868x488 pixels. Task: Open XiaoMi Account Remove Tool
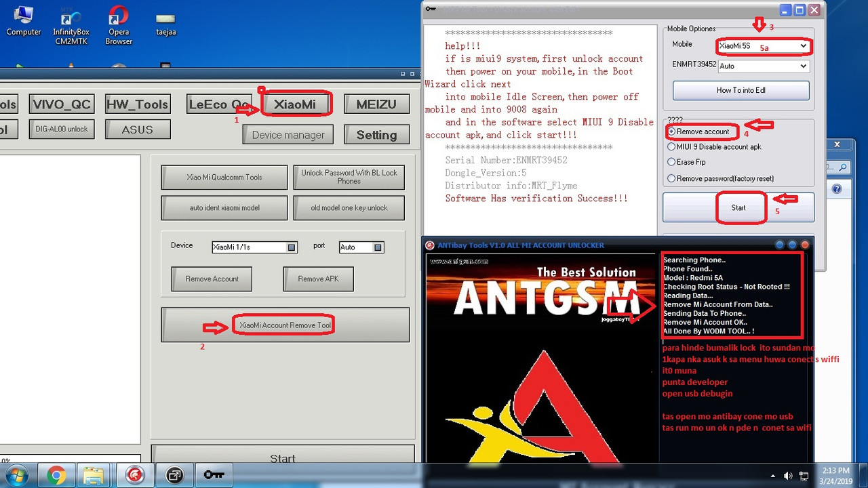point(285,325)
